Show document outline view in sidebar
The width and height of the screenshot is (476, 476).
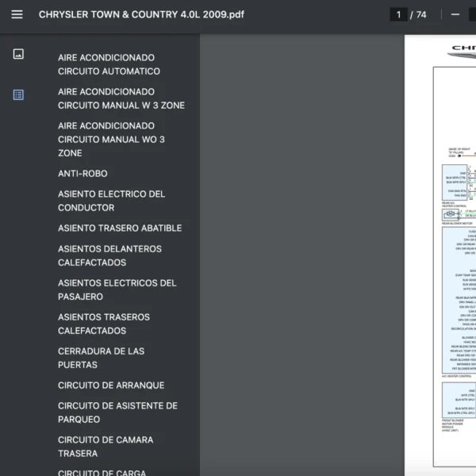[x=18, y=94]
